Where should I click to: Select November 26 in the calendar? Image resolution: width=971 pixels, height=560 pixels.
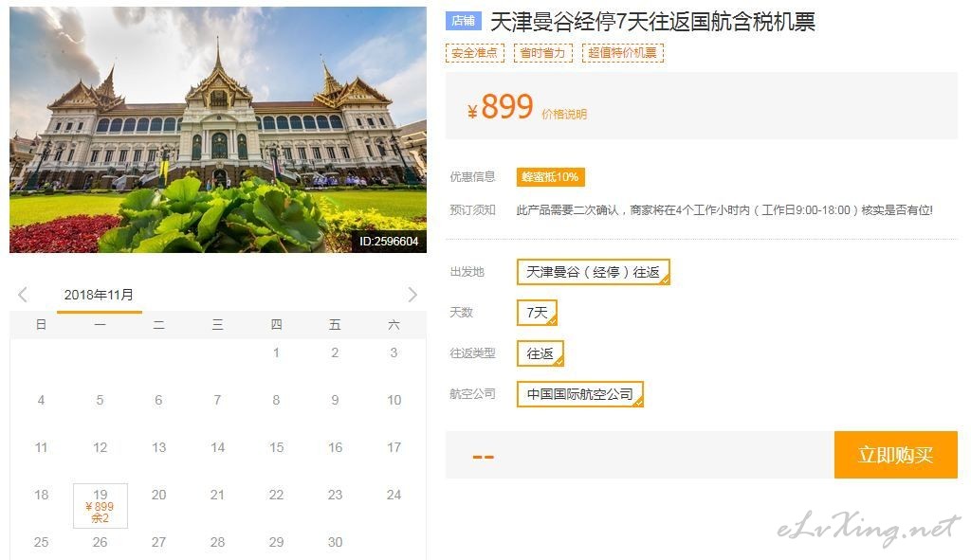100,542
